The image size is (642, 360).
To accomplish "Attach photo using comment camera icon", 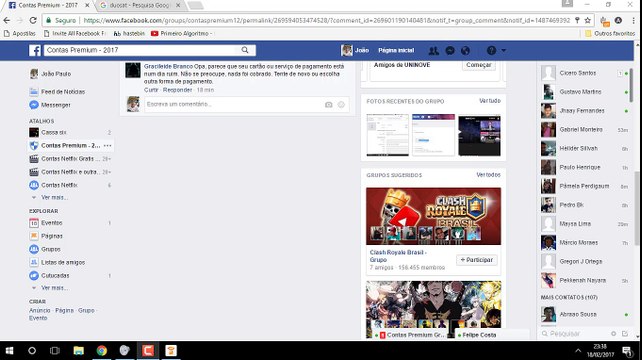I will point(328,105).
